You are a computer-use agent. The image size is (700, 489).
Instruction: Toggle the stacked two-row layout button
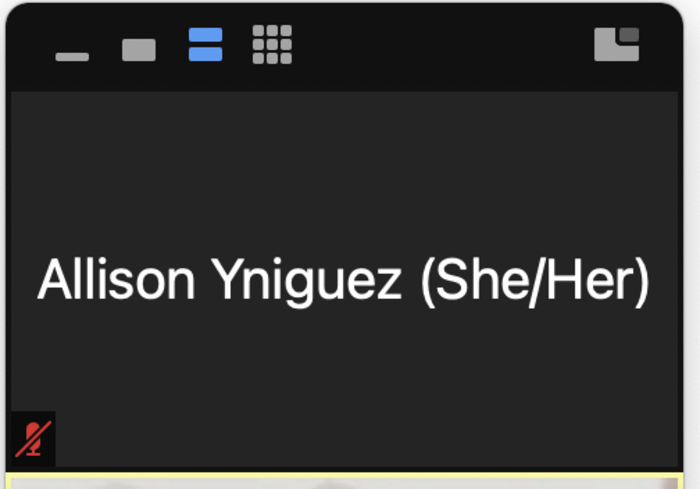pos(206,45)
